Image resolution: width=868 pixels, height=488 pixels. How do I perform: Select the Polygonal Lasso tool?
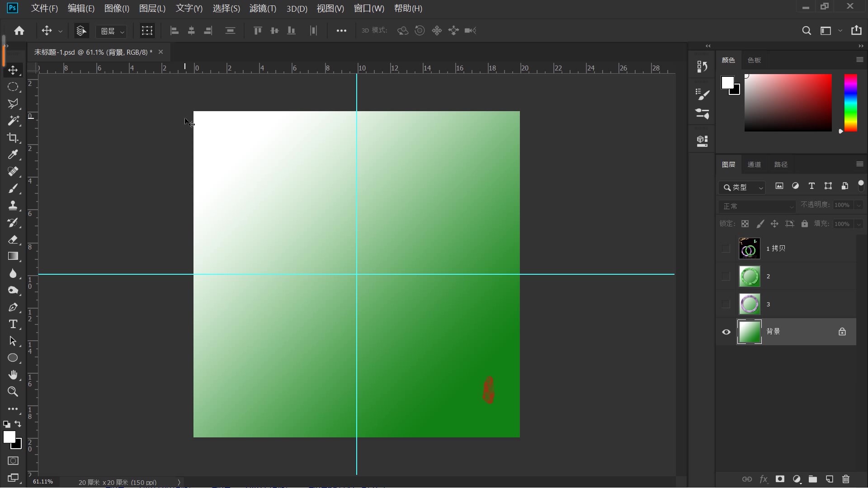pyautogui.click(x=13, y=103)
